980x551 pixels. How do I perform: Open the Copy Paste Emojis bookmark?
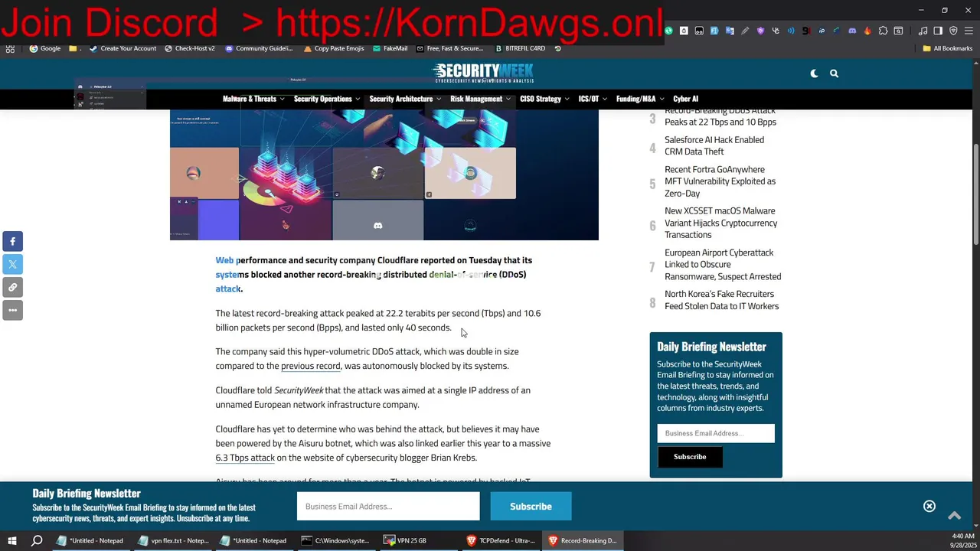pos(334,48)
